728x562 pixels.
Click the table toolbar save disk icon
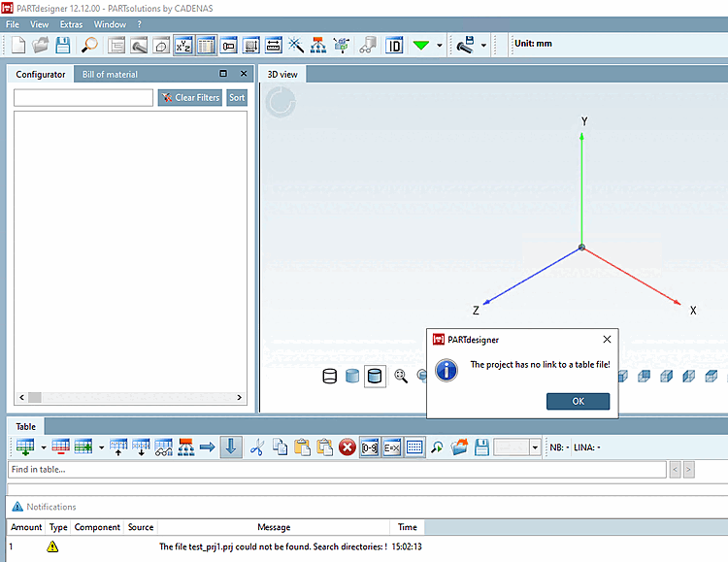pyautogui.click(x=481, y=447)
